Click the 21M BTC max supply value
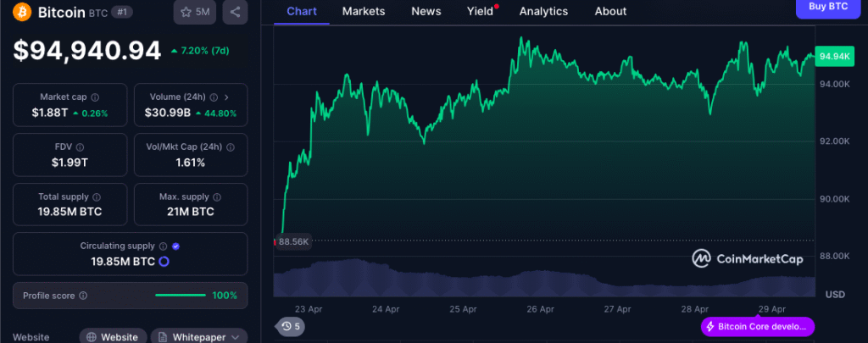Screen dimensions: 868x343 pyautogui.click(x=191, y=212)
